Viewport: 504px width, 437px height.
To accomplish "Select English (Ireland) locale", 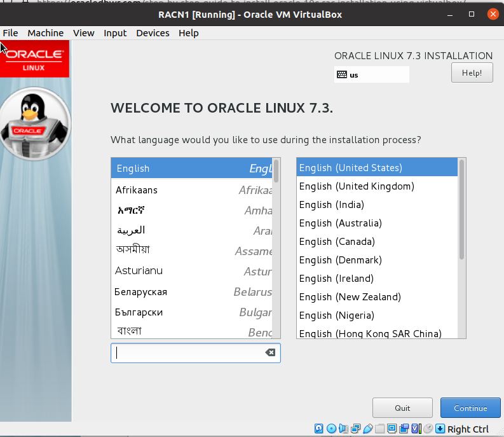I will click(377, 279).
